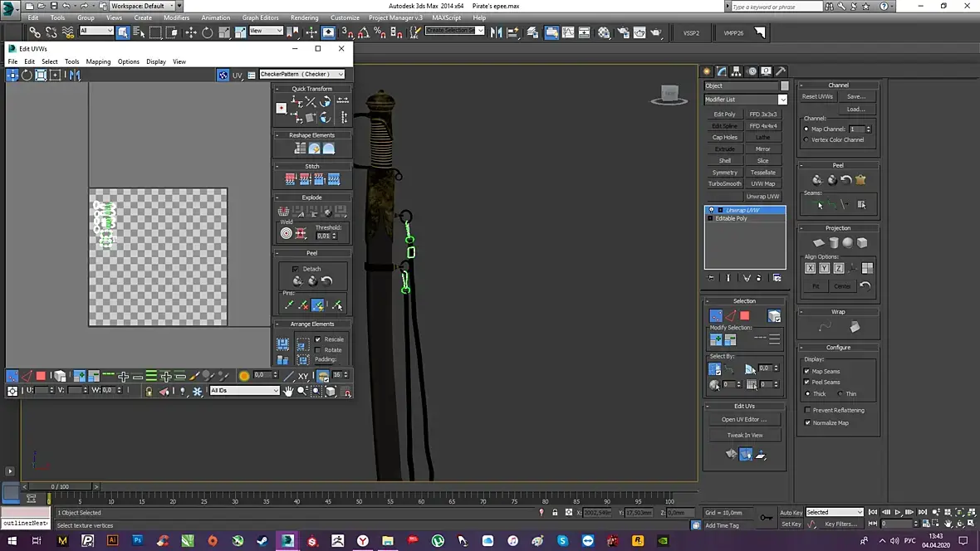Enable the Prevent Reflattening checkbox
Screen dimensions: 980x551
coord(807,410)
